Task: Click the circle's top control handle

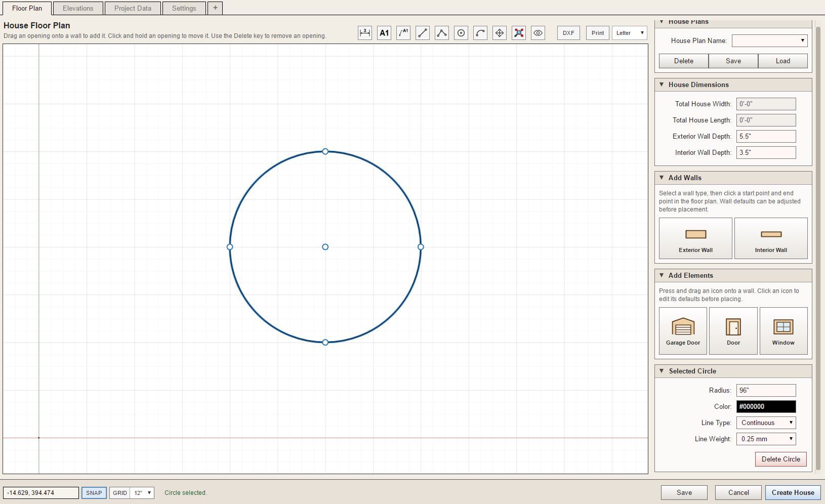Action: (x=325, y=151)
